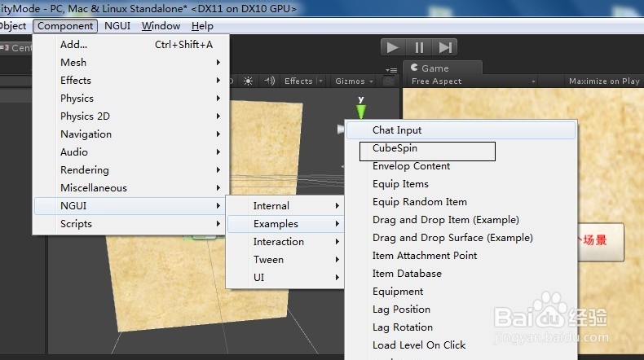Select Lag Rotation component

coord(461,327)
